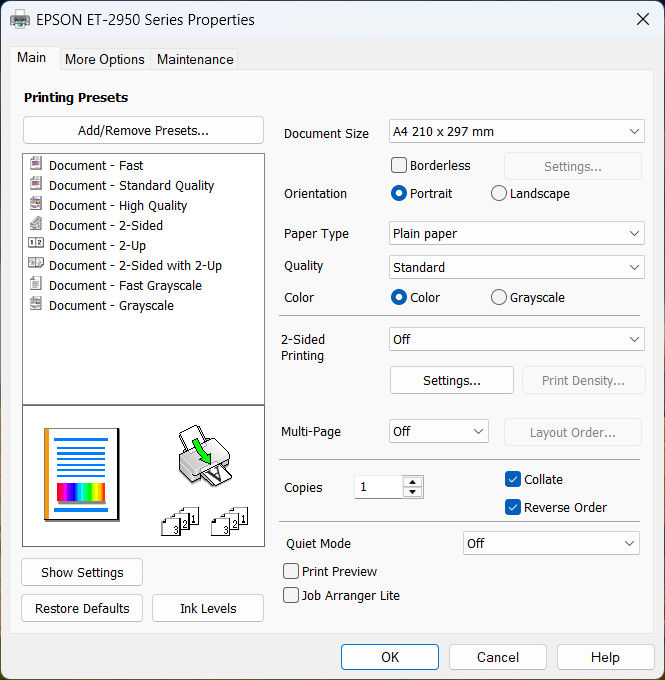The width and height of the screenshot is (665, 680).
Task: Increase copies with the up arrow
Action: [411, 482]
